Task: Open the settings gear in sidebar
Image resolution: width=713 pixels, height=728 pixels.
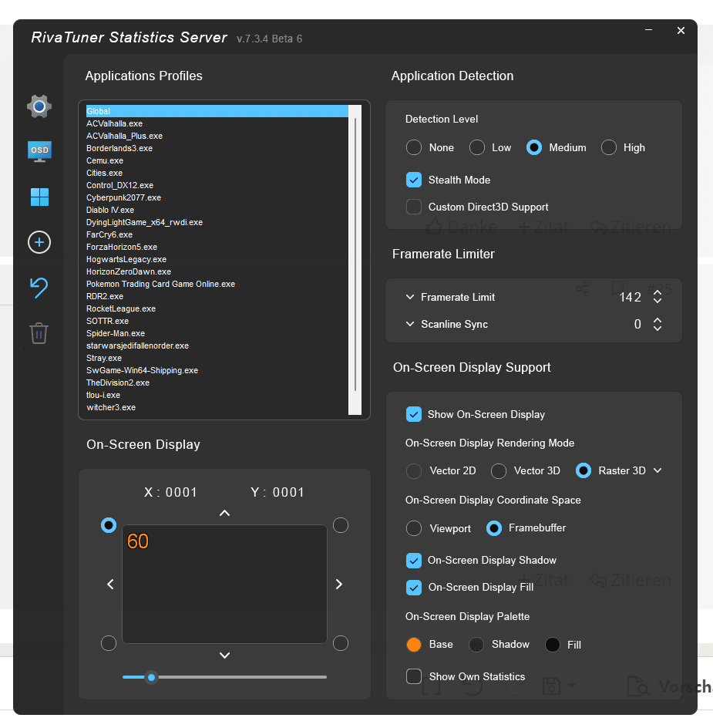Action: [39, 106]
